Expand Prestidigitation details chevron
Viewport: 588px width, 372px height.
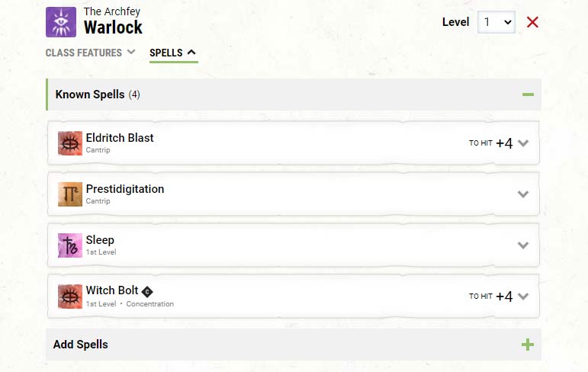click(x=523, y=194)
